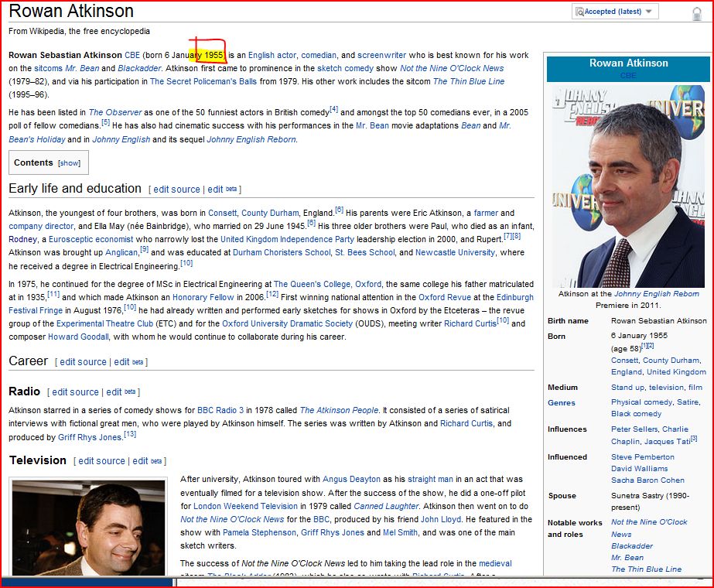This screenshot has width=714, height=588.
Task: Go to the sitcoms article
Action: [48, 68]
